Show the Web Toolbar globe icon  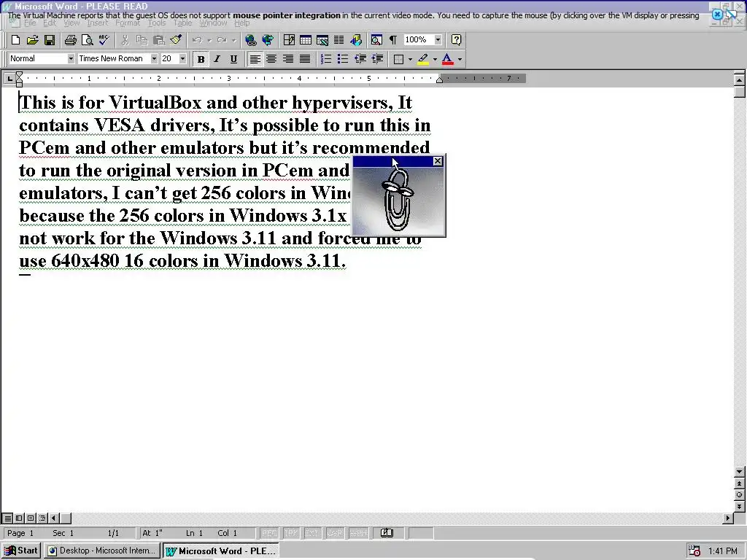(268, 40)
